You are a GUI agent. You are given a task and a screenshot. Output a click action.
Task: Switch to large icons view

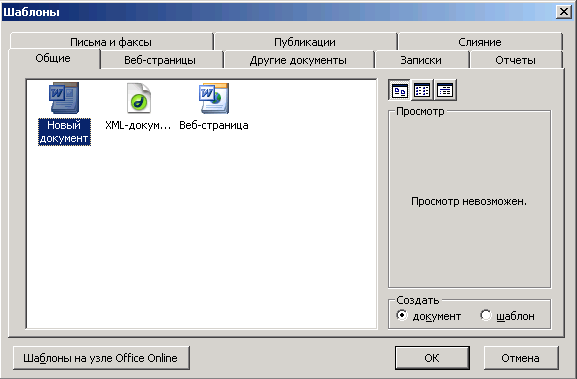pyautogui.click(x=400, y=90)
